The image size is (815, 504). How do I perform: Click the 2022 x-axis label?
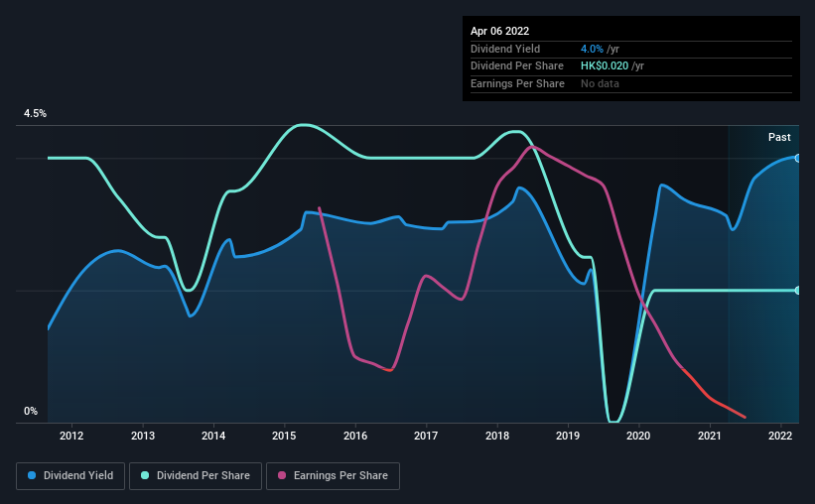click(x=780, y=436)
